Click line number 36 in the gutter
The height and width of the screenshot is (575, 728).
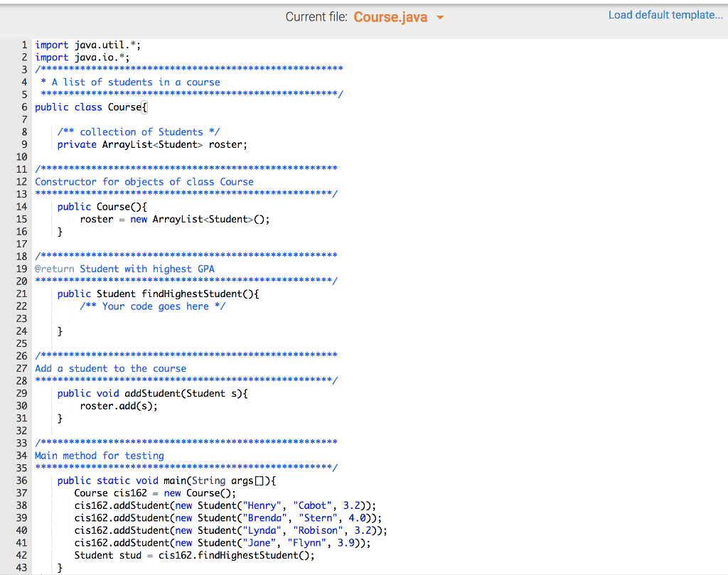coord(22,480)
